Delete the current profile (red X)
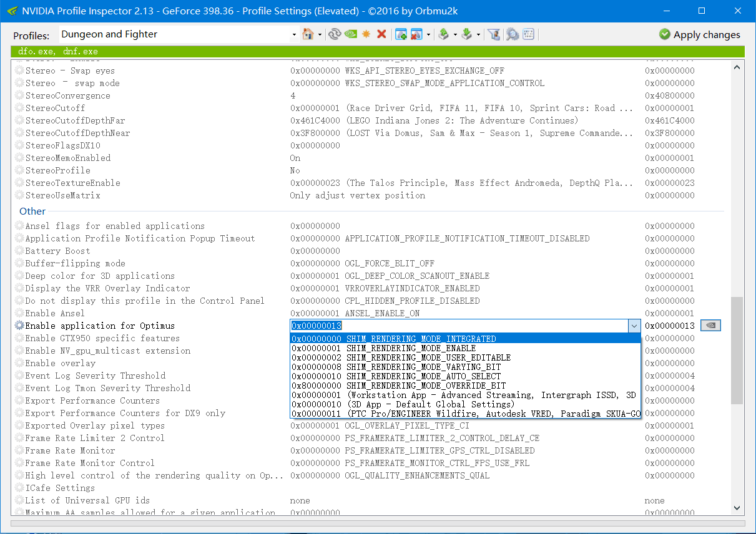This screenshot has height=534, width=756. pyautogui.click(x=381, y=34)
